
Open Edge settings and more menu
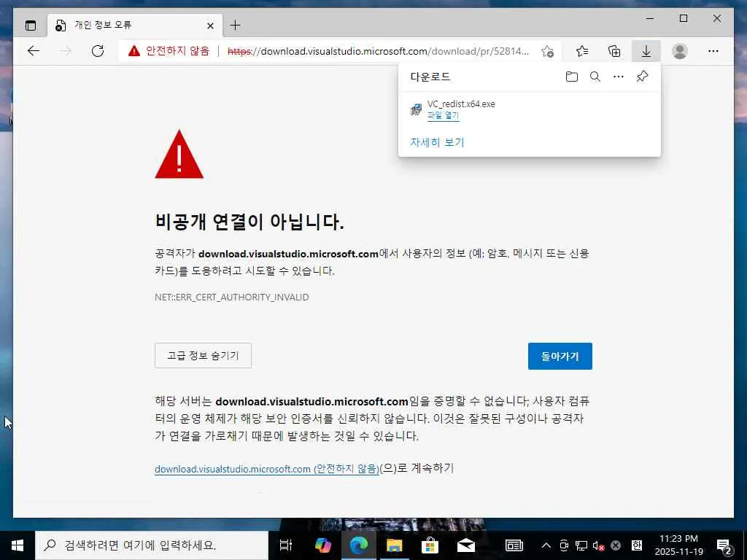pos(713,51)
